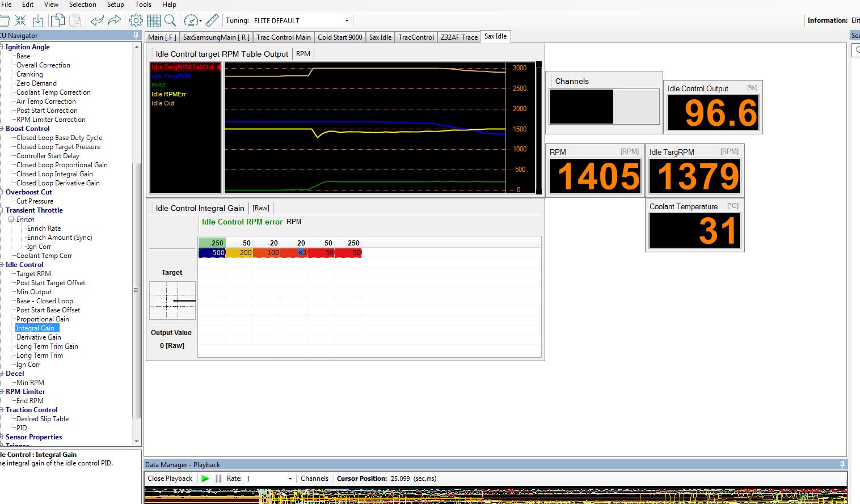
Task: Open the Setup menu
Action: pyautogui.click(x=116, y=5)
